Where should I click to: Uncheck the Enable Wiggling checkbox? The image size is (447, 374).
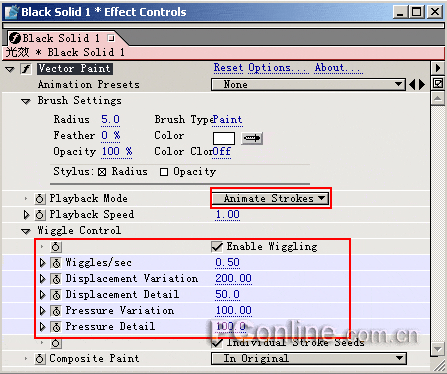(217, 247)
